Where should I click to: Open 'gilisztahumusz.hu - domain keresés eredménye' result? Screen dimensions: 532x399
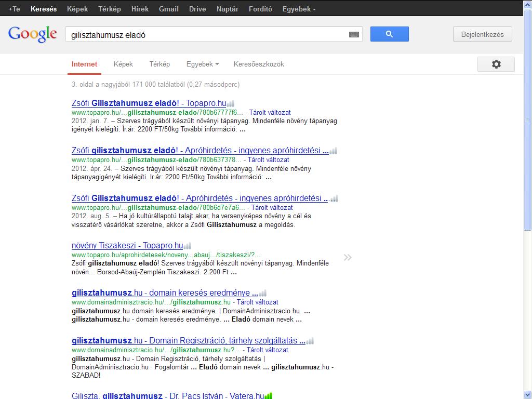pyautogui.click(x=165, y=293)
